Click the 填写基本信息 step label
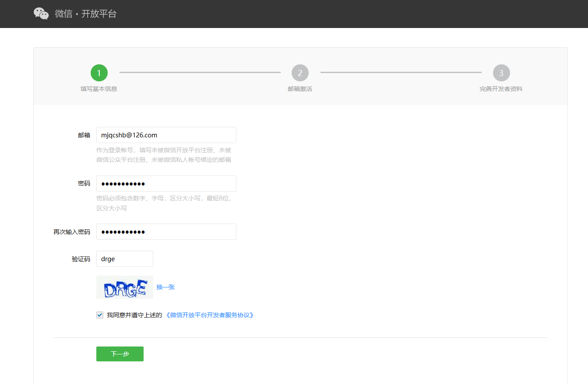The image size is (588, 385). click(99, 89)
